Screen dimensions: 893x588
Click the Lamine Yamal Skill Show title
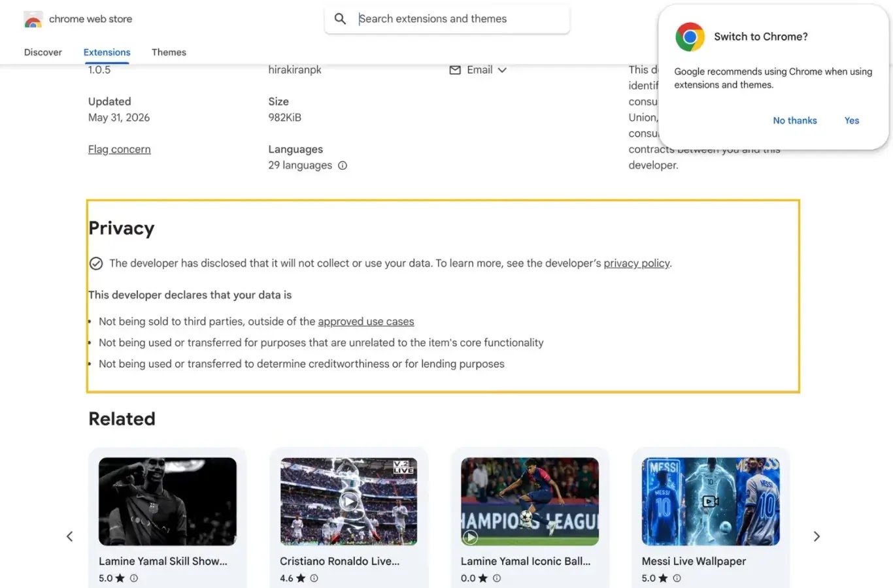pos(163,561)
